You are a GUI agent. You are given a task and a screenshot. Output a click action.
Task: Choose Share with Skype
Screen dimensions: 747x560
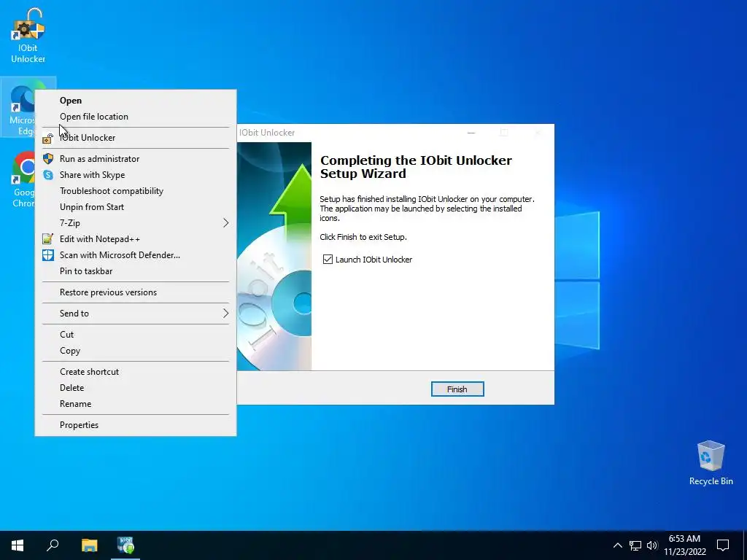(x=136, y=175)
